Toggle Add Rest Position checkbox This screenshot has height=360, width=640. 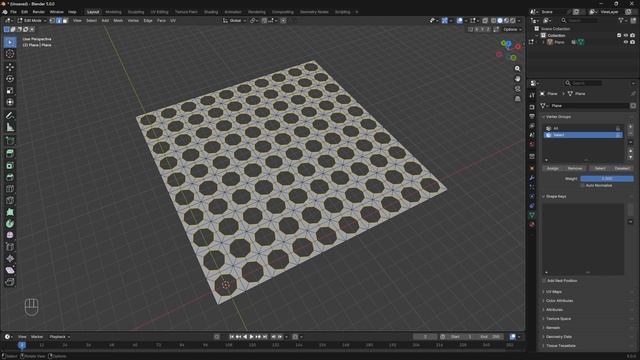[x=544, y=280]
